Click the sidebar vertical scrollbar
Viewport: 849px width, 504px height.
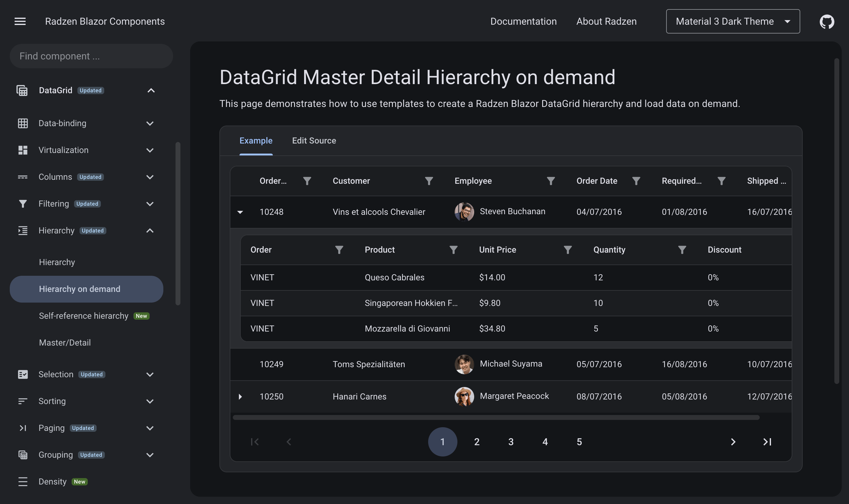(178, 223)
